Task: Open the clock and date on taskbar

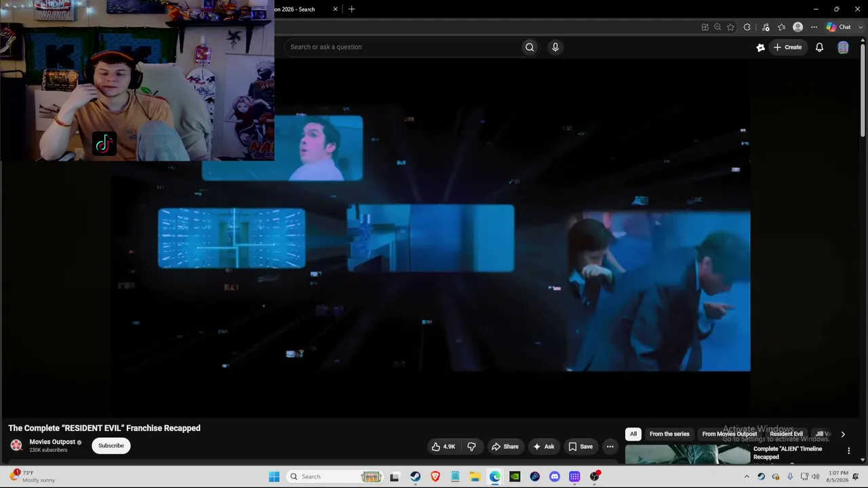Action: click(838, 476)
